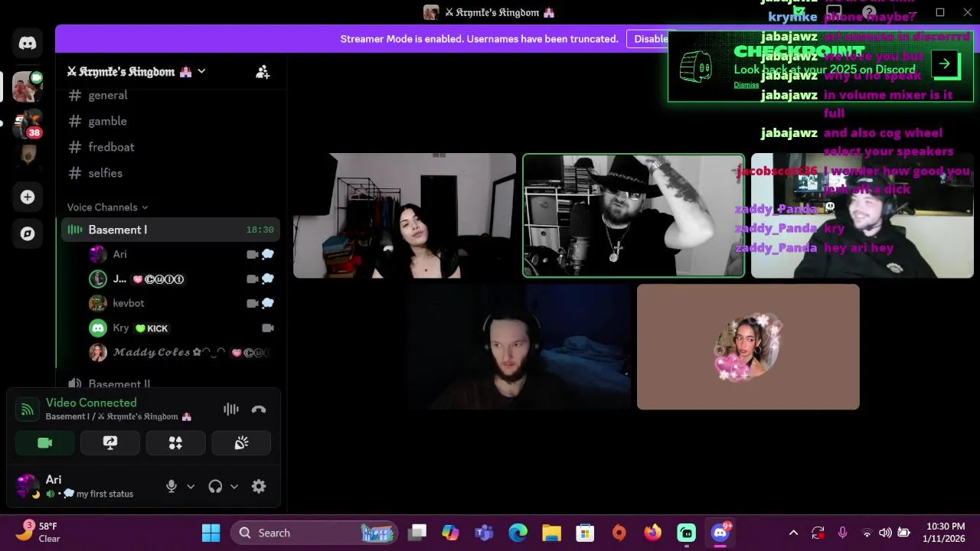Open Firefox from taskbar
Image resolution: width=980 pixels, height=551 pixels.
(x=652, y=533)
